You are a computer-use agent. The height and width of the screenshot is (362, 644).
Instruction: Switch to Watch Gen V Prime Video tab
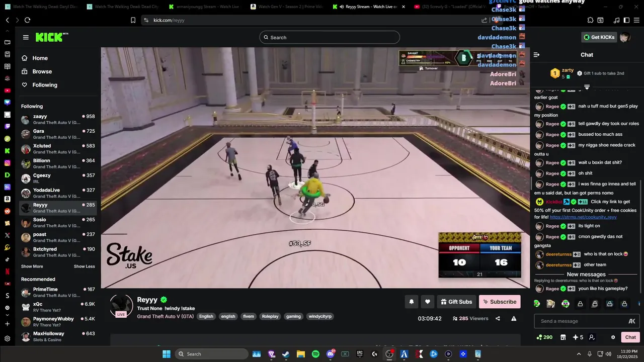point(286,7)
